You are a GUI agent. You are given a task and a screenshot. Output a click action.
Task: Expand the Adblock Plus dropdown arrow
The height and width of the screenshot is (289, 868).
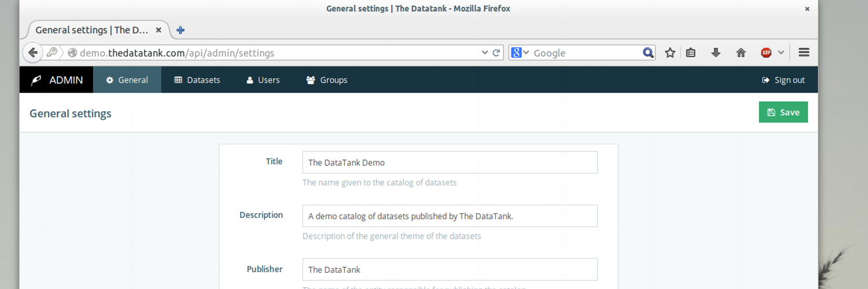pyautogui.click(x=781, y=53)
